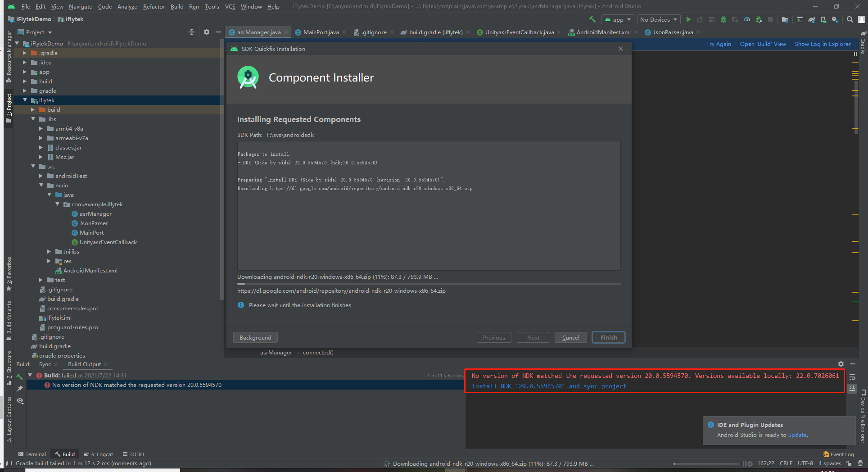Open the 'No Devices' device dropdown
This screenshot has width=868, height=472.
tap(659, 19)
